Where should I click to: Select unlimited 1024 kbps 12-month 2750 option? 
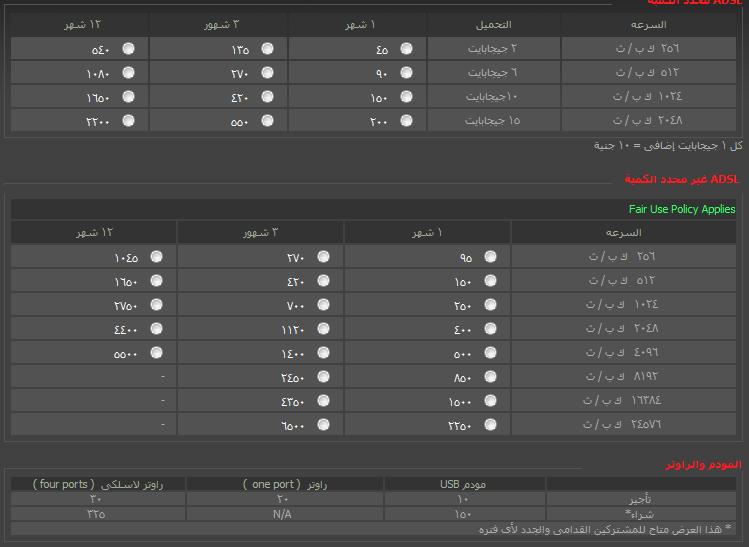(x=156, y=304)
